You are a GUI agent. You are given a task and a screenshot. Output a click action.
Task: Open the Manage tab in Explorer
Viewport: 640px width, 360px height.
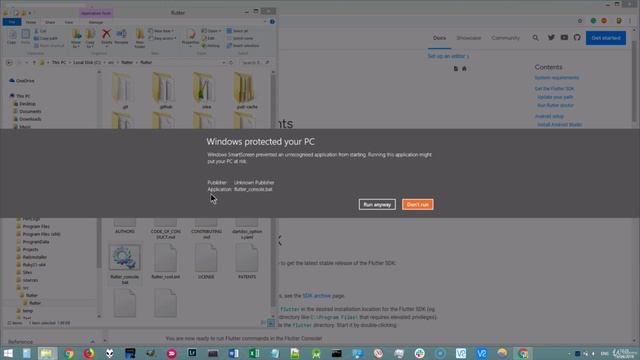[96, 22]
